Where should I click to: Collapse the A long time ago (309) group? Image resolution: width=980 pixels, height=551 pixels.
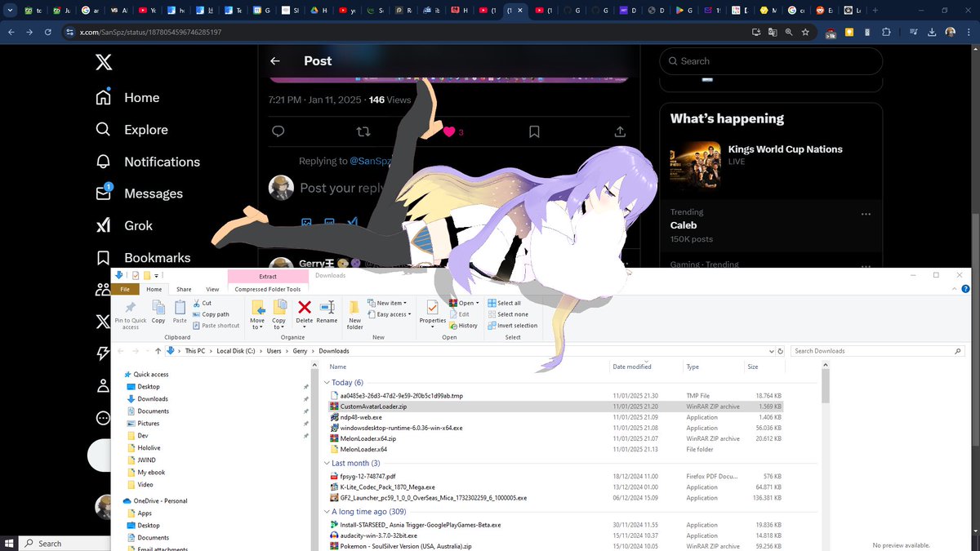[327, 512]
